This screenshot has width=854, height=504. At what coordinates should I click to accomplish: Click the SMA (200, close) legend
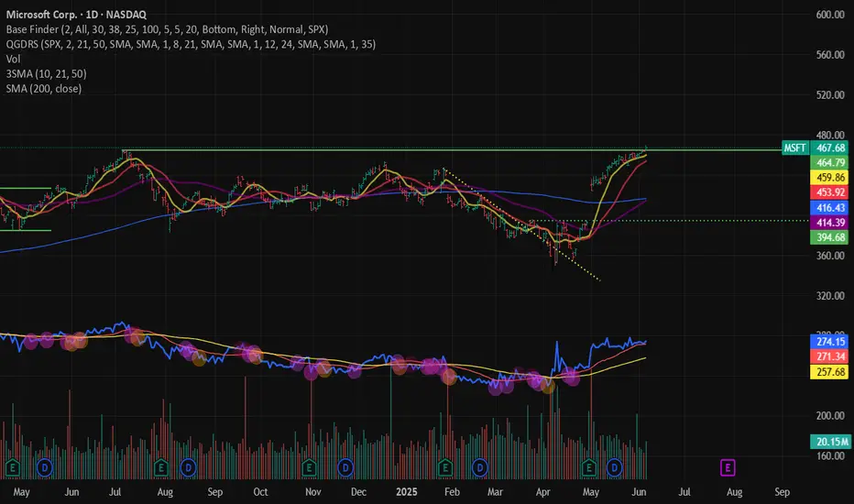44,88
